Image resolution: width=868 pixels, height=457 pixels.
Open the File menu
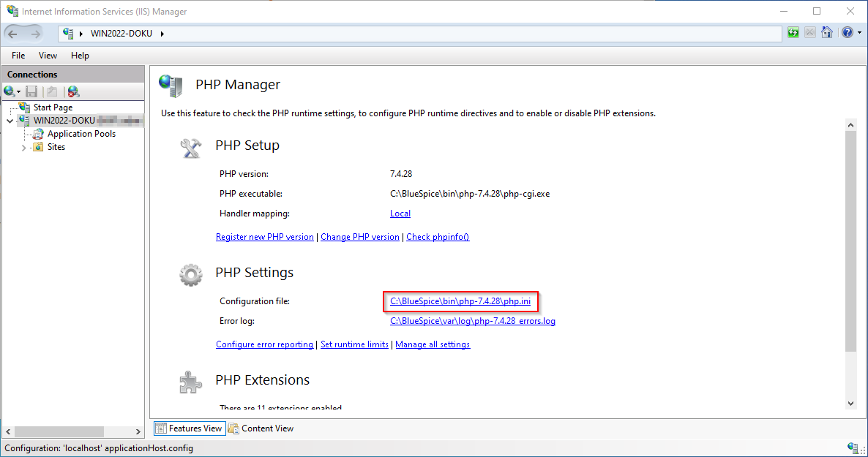[18, 56]
